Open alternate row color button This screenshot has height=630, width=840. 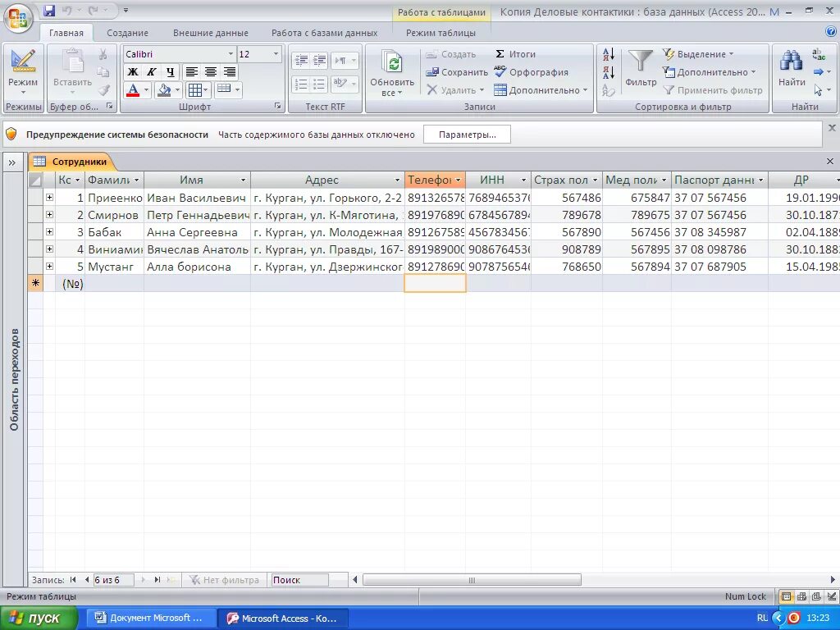228,89
